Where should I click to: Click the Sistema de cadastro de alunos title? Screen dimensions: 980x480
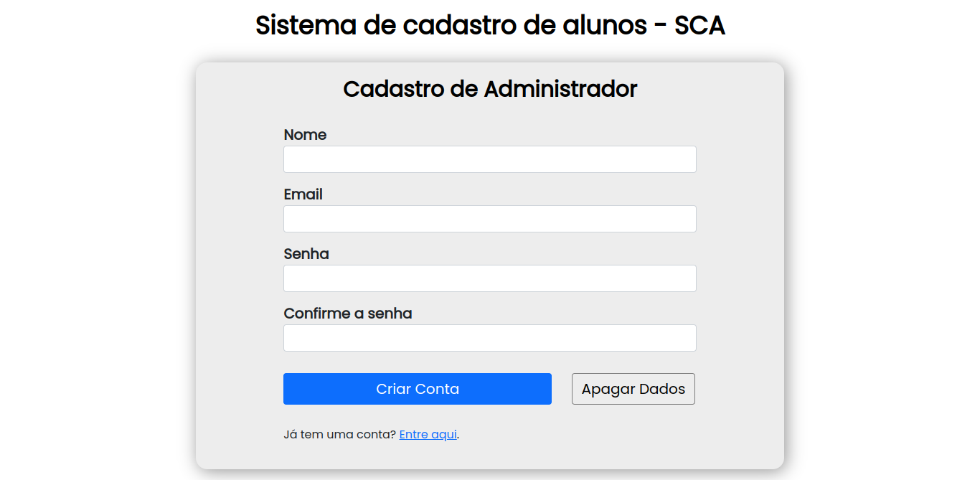490,24
